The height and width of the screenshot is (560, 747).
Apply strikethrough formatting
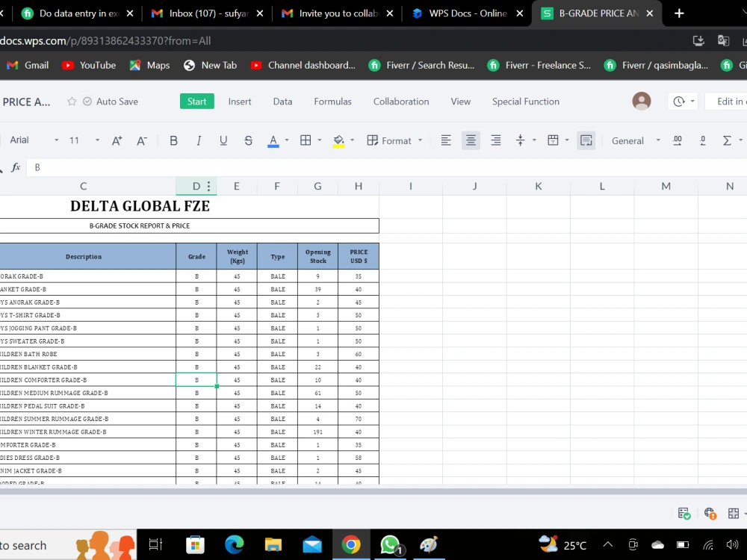click(248, 140)
